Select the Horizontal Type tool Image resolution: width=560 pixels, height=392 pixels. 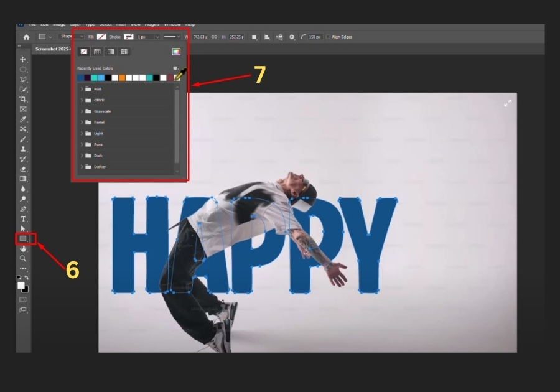(23, 218)
